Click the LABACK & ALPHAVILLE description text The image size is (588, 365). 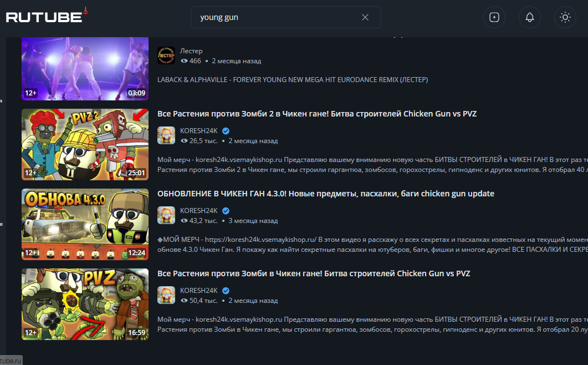click(x=293, y=80)
